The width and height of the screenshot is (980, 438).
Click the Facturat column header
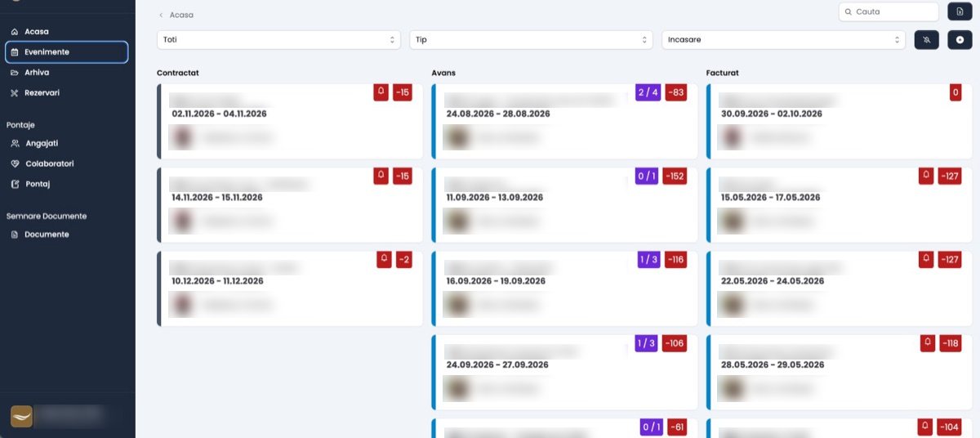[x=723, y=73]
